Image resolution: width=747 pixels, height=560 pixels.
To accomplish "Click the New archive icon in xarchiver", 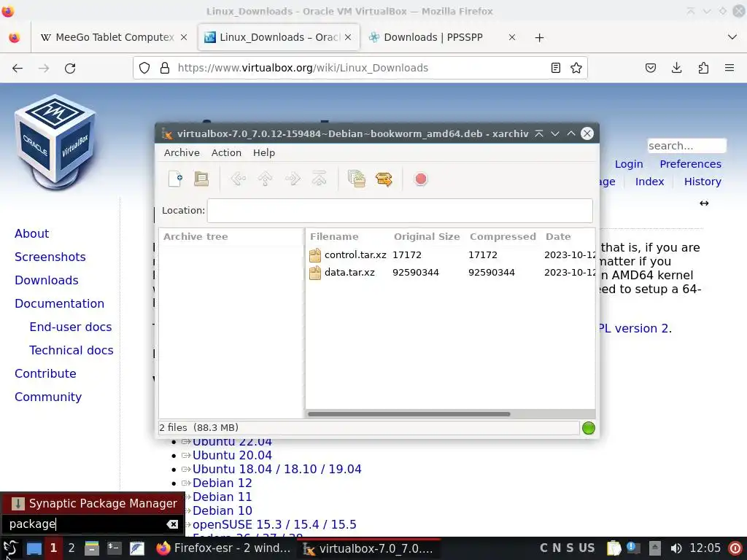I will pyautogui.click(x=175, y=179).
